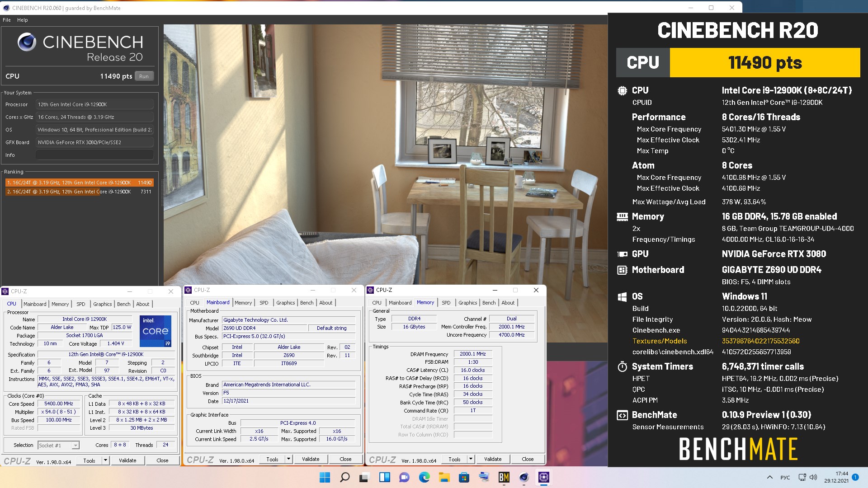This screenshot has height=488, width=868.
Task: Click the left CPU-Z title bar icon
Action: pos(5,291)
